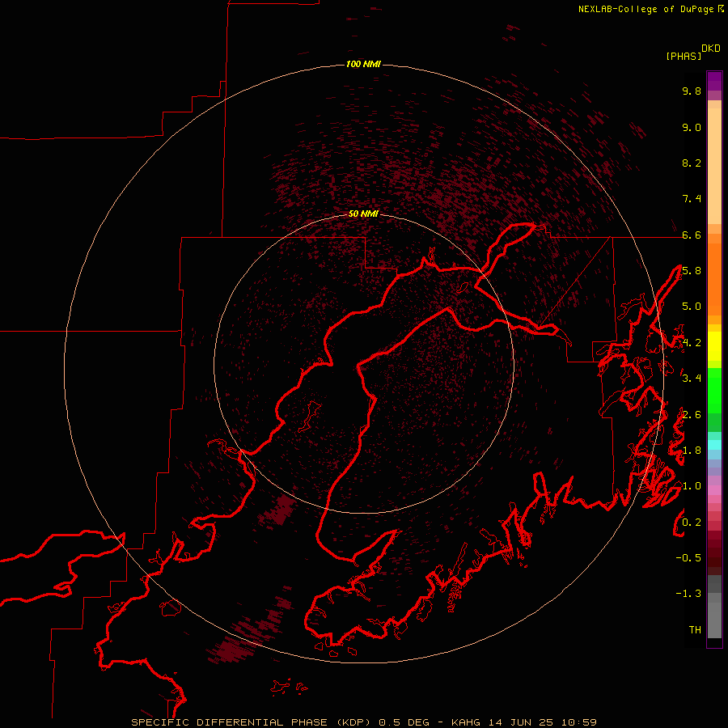Click the 9.0 scale value
The height and width of the screenshot is (728, 728).
coord(692,127)
